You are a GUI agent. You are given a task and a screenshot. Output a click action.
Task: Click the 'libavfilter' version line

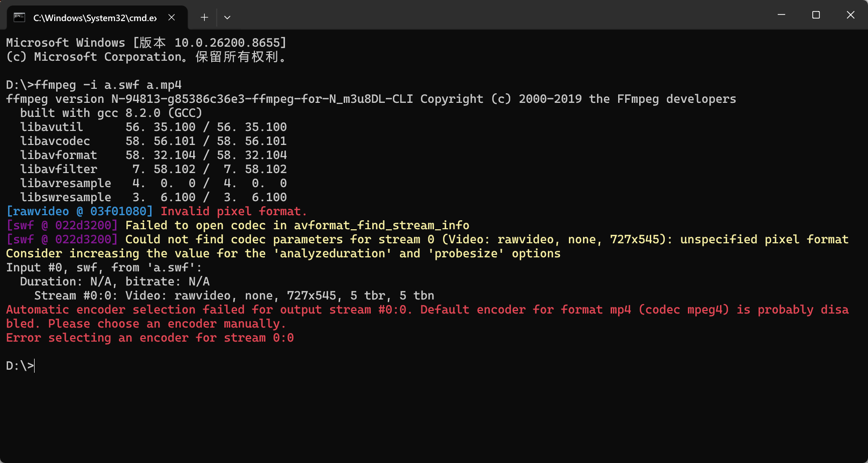(154, 169)
